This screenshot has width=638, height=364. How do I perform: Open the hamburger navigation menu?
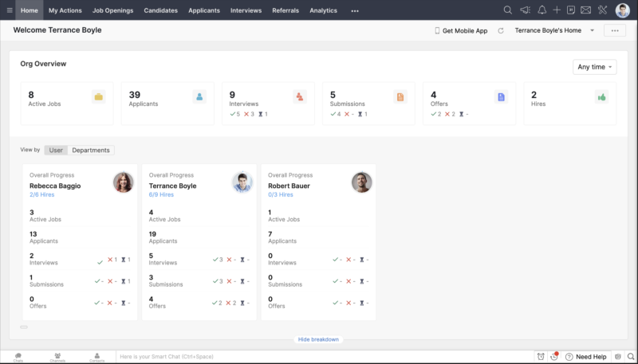(x=10, y=10)
